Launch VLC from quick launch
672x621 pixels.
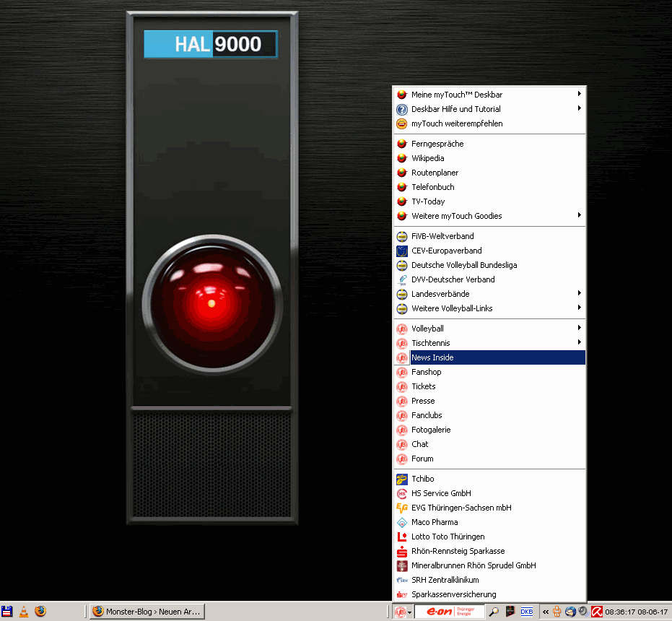[x=24, y=612]
